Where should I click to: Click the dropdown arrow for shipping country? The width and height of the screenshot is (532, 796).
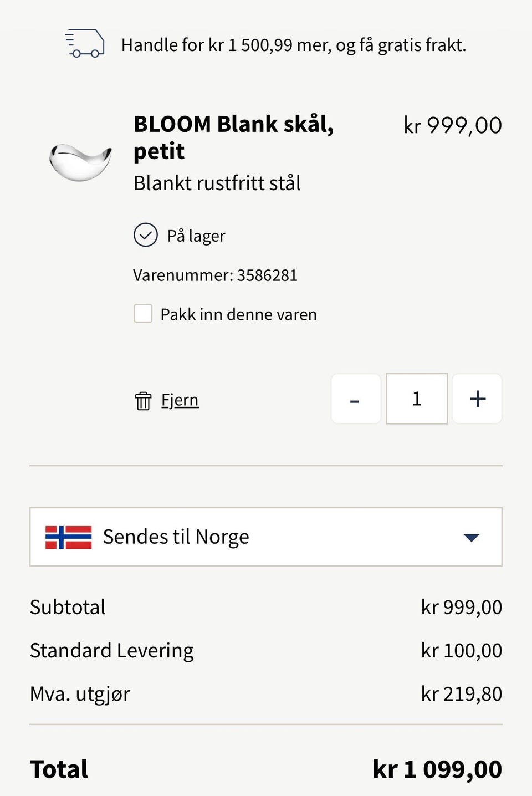(x=471, y=537)
